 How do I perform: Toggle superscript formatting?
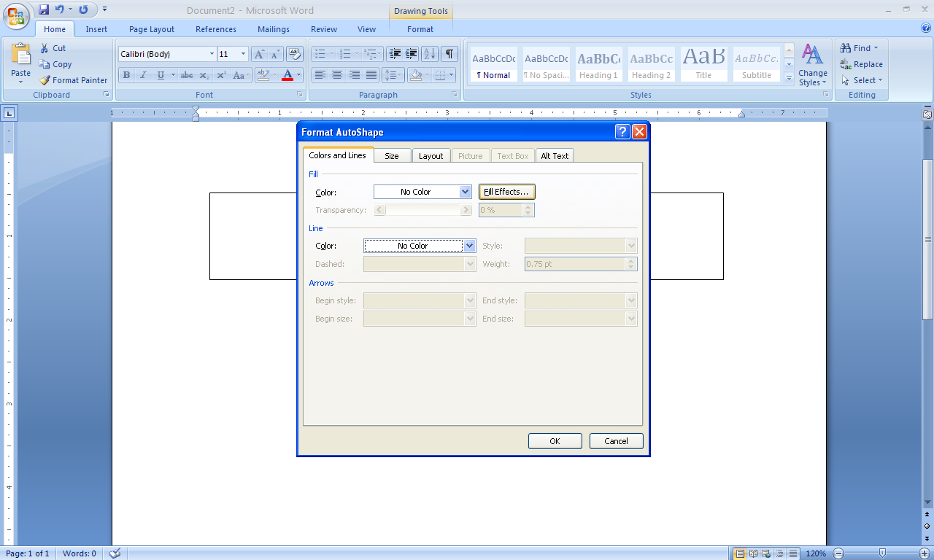point(221,75)
